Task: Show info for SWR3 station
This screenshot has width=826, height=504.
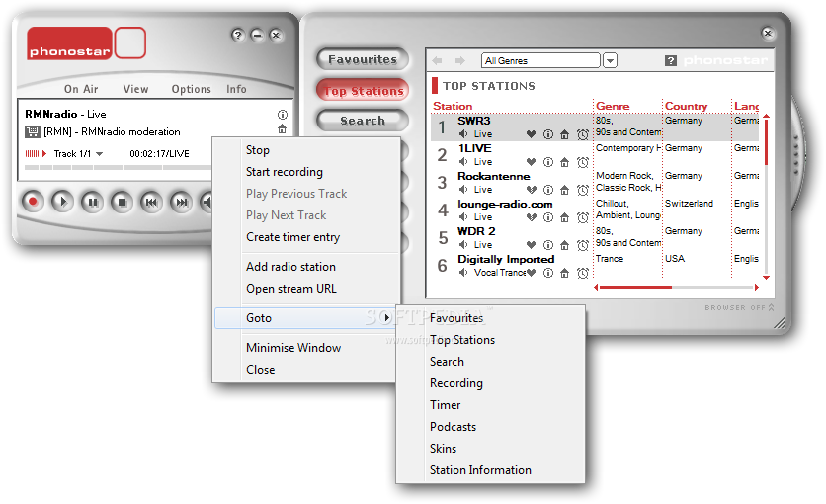Action: 548,134
